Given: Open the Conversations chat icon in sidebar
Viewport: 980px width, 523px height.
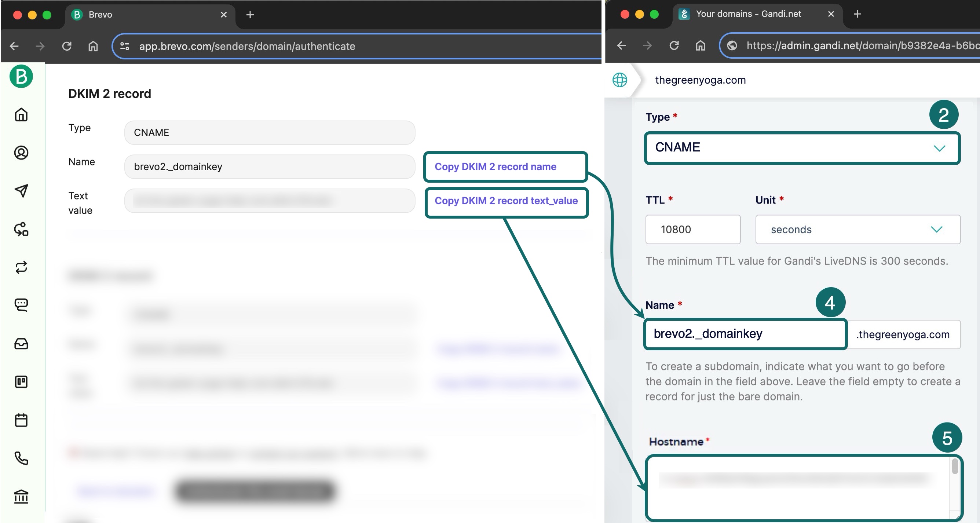Looking at the screenshot, I should [21, 305].
